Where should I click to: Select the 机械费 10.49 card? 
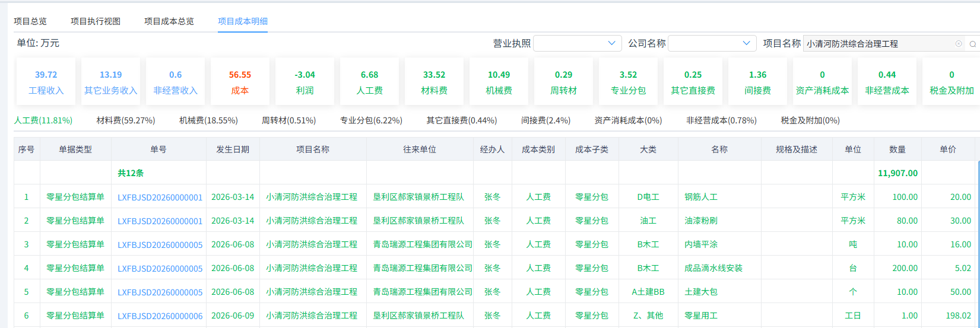click(x=499, y=82)
